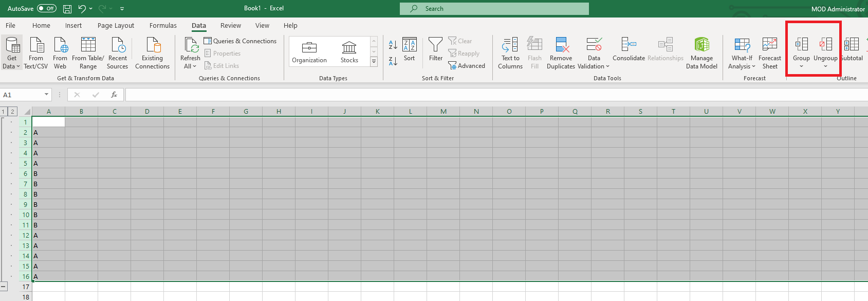This screenshot has height=301, width=868.
Task: Open Manage Data Model
Action: point(701,52)
